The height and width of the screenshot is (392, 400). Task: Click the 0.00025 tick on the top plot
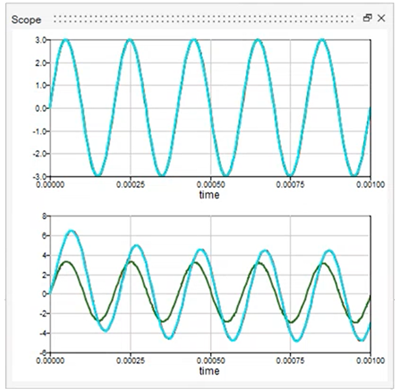[131, 184]
